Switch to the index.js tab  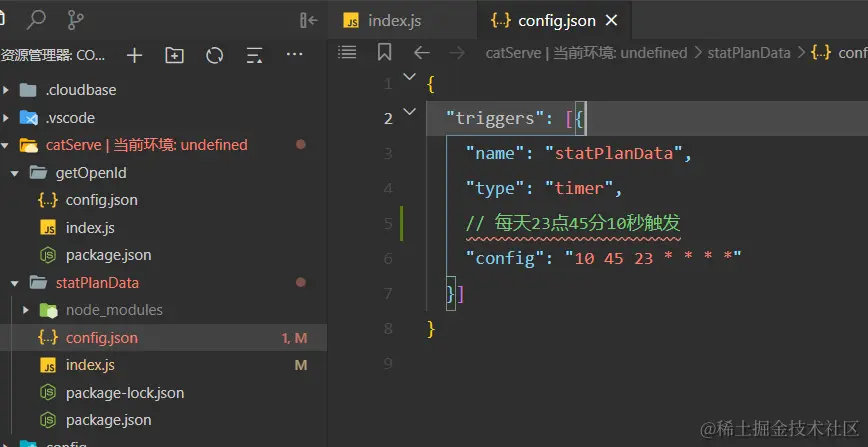click(x=402, y=20)
